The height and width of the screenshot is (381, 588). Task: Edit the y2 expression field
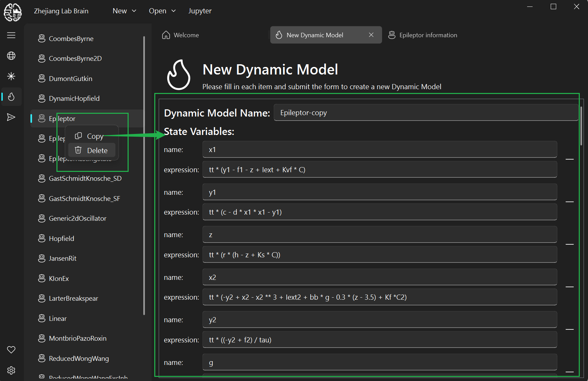tap(380, 340)
